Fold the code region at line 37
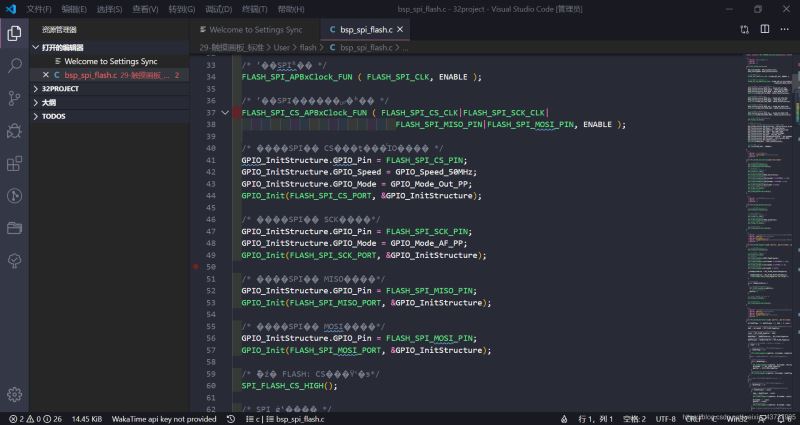The image size is (800, 425). [x=225, y=112]
